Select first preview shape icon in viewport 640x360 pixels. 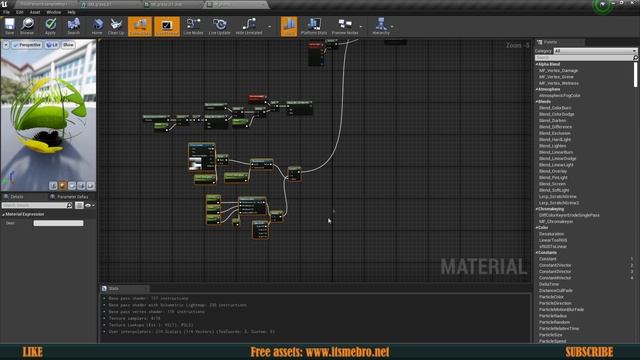click(53, 186)
